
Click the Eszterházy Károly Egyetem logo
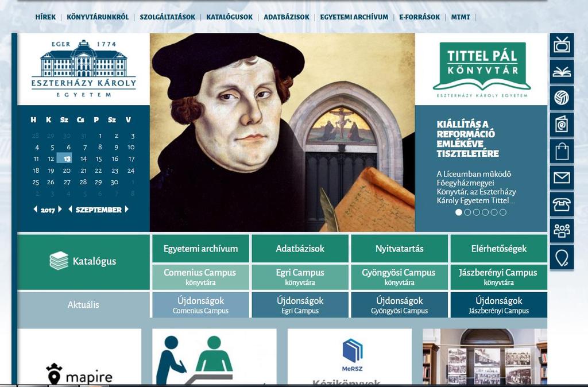coord(84,69)
